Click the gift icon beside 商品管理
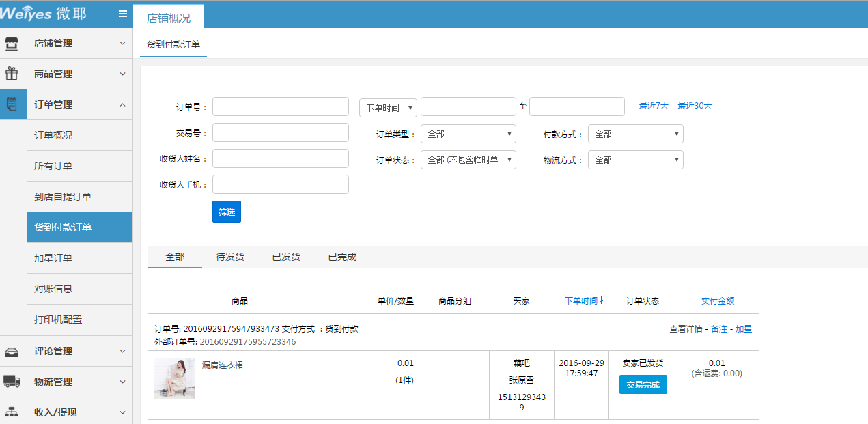The width and height of the screenshot is (868, 424). coord(12,74)
